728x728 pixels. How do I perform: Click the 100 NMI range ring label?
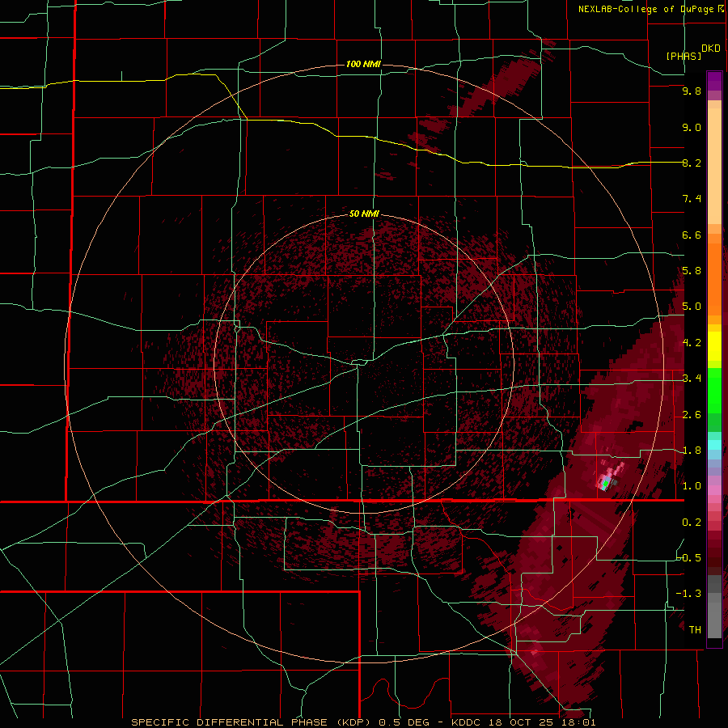click(x=363, y=64)
